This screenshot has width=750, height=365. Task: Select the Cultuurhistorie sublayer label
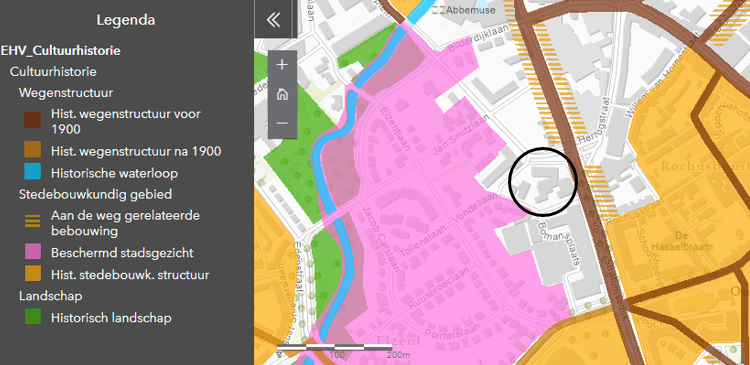click(x=53, y=72)
